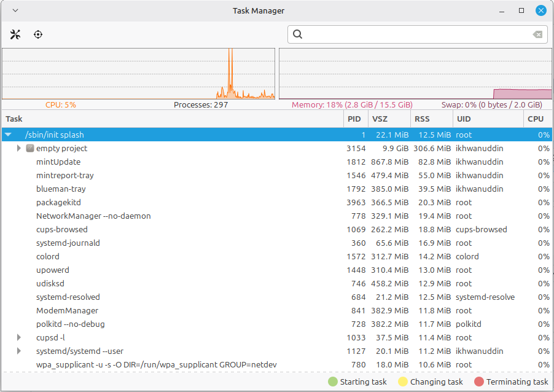Viewport: 554px width, 392px height.
Task: Open the window menu chevron in title bar
Action: [15, 10]
